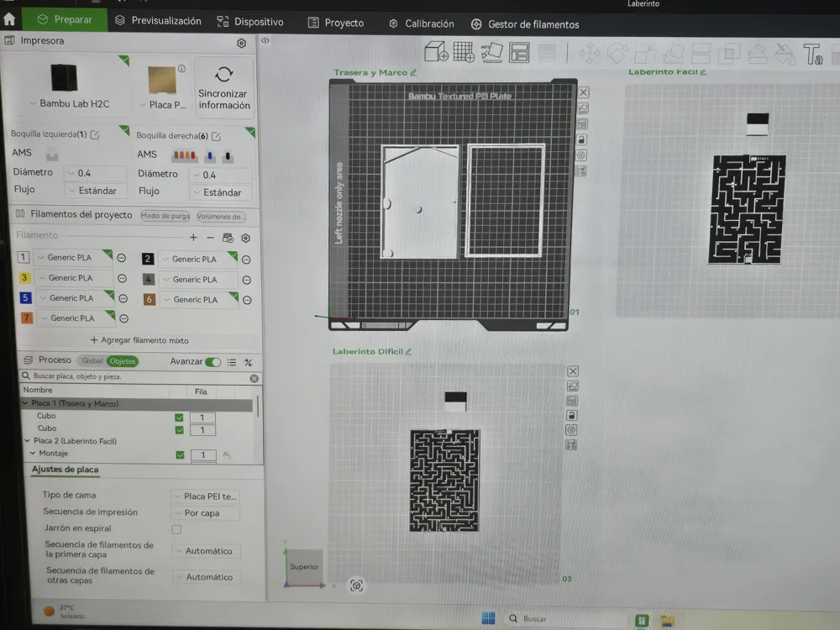Open Secuencia de impresión dropdown
This screenshot has height=630, width=840.
206,513
